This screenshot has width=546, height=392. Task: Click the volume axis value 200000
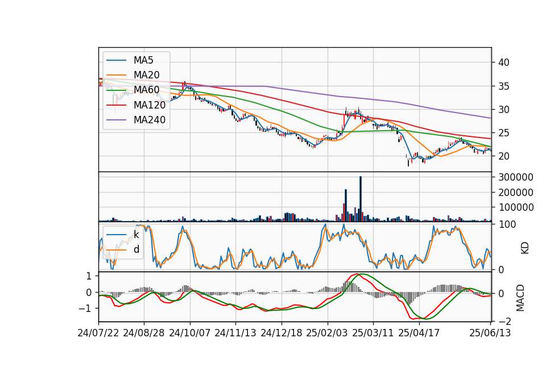point(516,193)
